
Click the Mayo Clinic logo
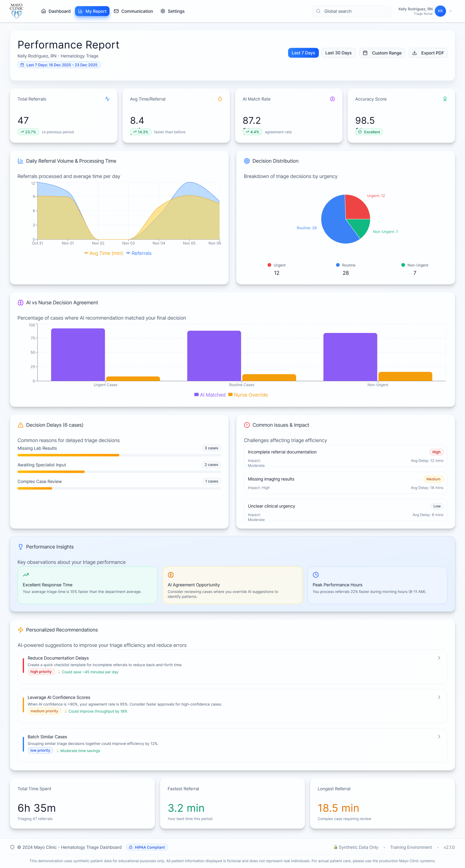pyautogui.click(x=16, y=11)
